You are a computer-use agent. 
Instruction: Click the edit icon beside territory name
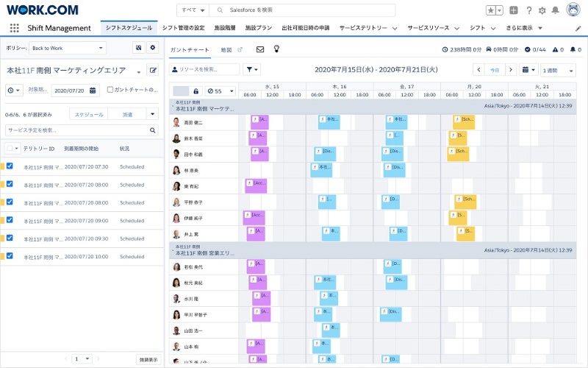click(153, 71)
